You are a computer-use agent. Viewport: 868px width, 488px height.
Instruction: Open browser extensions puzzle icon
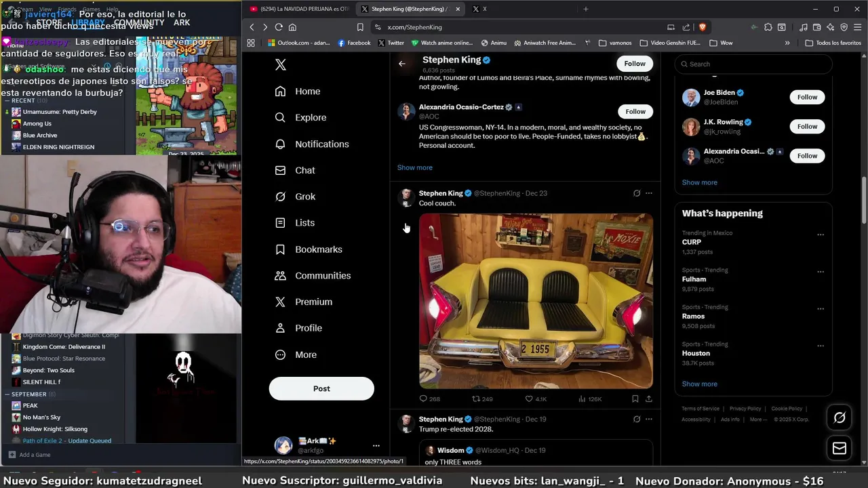tap(768, 27)
